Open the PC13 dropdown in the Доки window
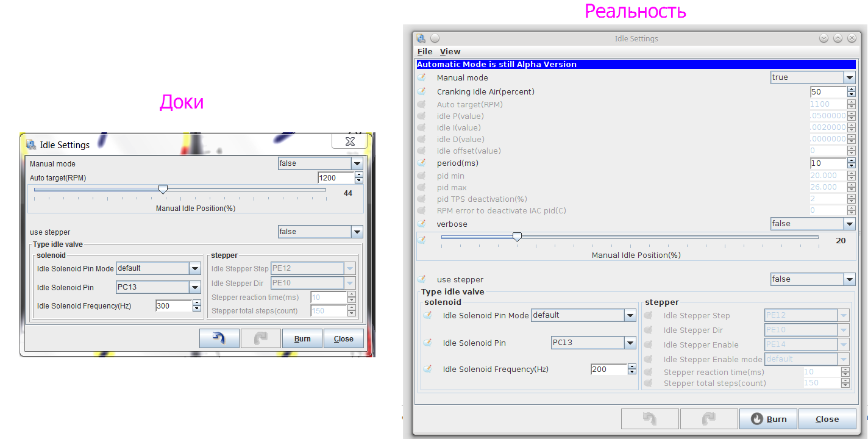Image resolution: width=868 pixels, height=439 pixels. pyautogui.click(x=158, y=287)
